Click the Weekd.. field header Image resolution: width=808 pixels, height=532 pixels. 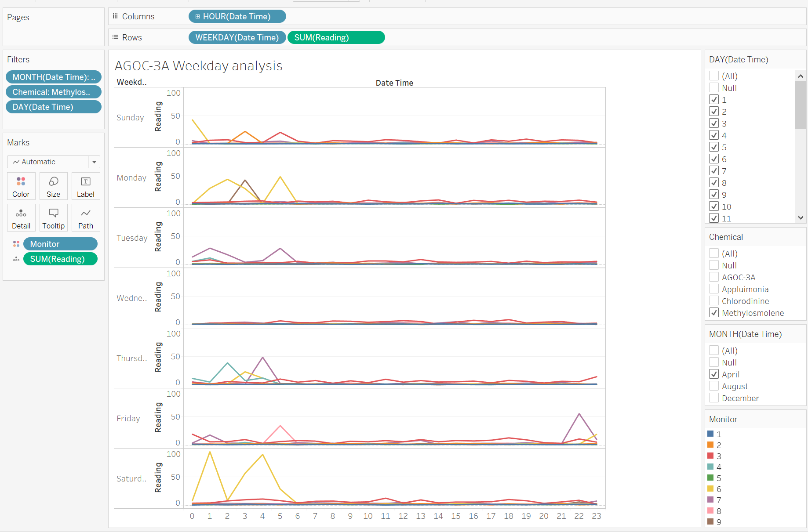pyautogui.click(x=131, y=82)
